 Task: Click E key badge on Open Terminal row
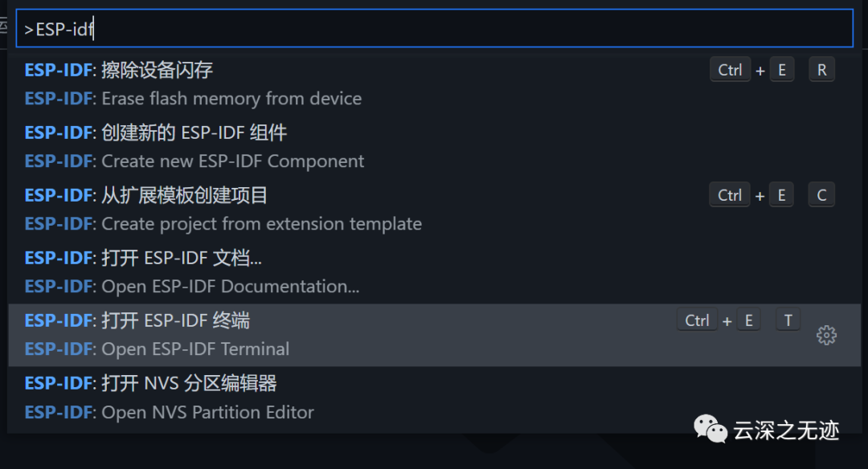748,320
